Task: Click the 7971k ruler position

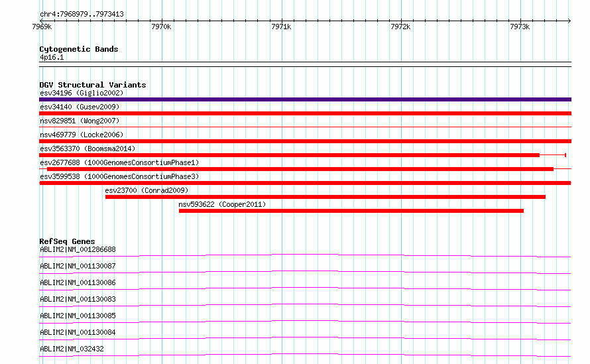Action: point(281,27)
